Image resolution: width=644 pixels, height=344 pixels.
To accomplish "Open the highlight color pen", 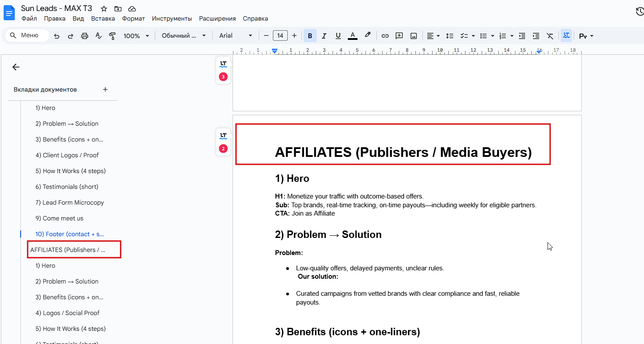I will (368, 35).
